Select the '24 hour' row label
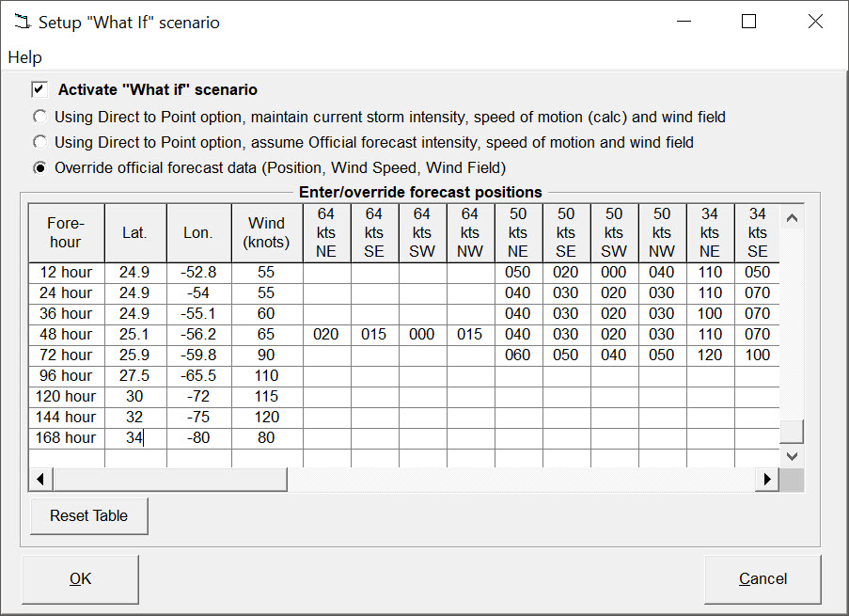This screenshot has width=849, height=616. [x=66, y=293]
